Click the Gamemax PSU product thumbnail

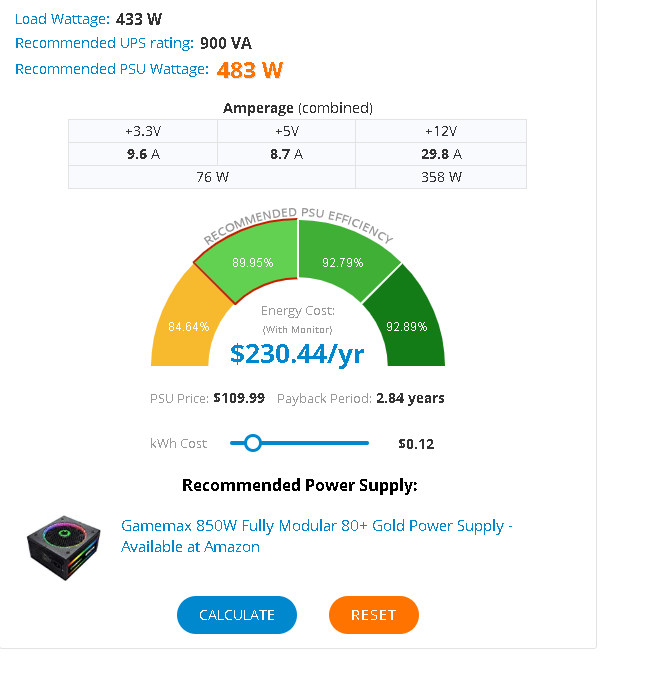click(64, 548)
